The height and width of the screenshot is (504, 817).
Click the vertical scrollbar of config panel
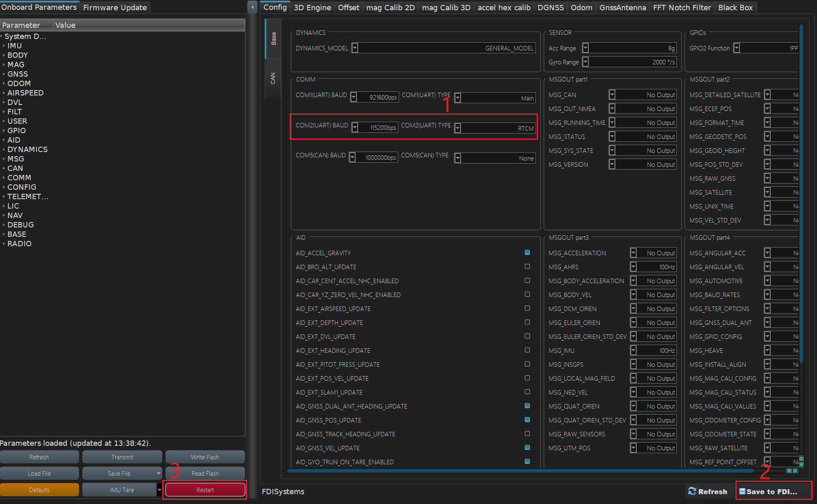(x=801, y=193)
